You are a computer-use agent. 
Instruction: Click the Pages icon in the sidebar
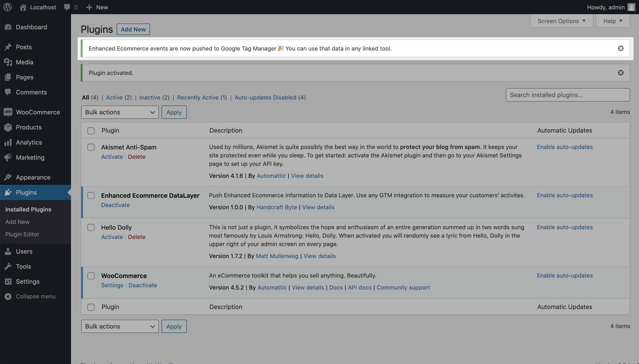[8, 77]
